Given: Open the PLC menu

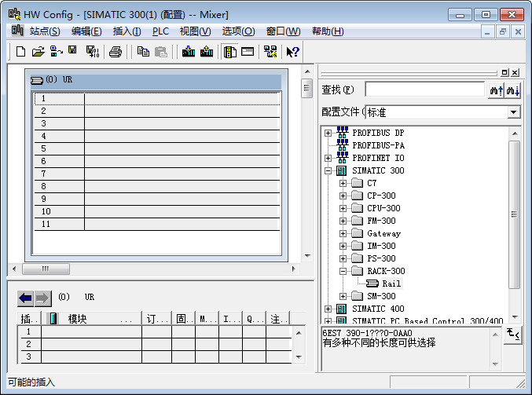Looking at the screenshot, I should 160,31.
